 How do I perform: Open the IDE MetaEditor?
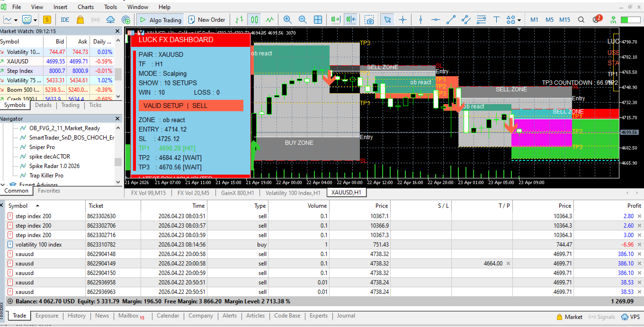click(65, 20)
